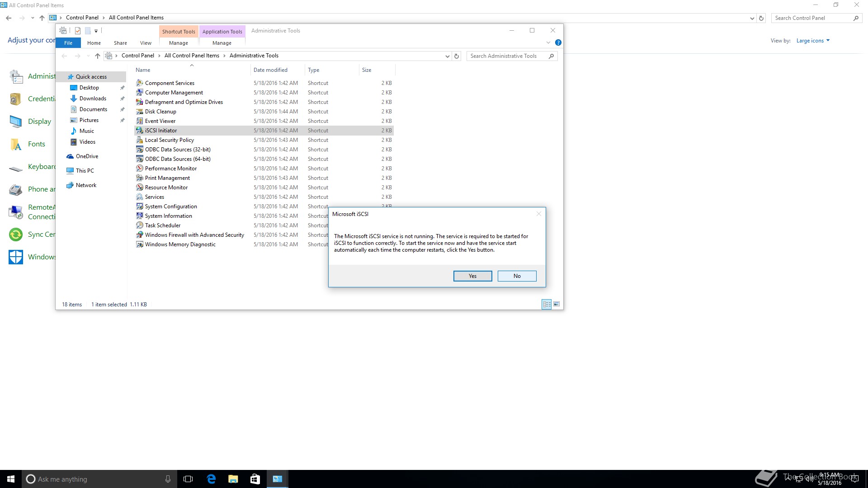Click the iSCSI Initiator icon
Screen dimensions: 868x488
(140, 131)
